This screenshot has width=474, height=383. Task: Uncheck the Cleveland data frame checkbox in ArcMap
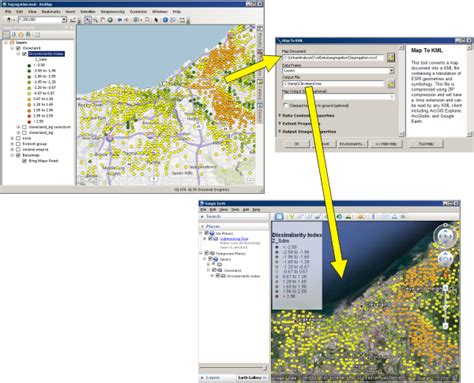click(x=18, y=48)
